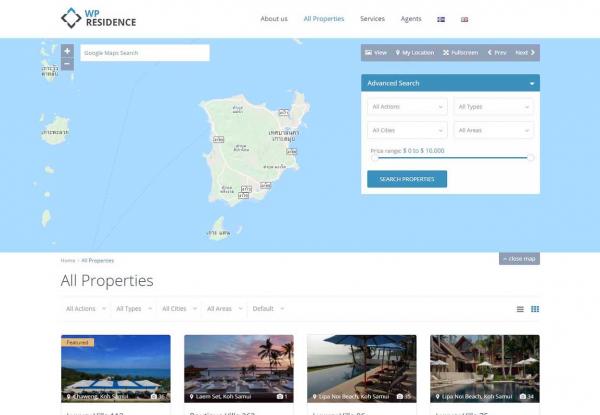This screenshot has width=600, height=415.
Task: Focus the Google Maps Search field
Action: pyautogui.click(x=145, y=53)
